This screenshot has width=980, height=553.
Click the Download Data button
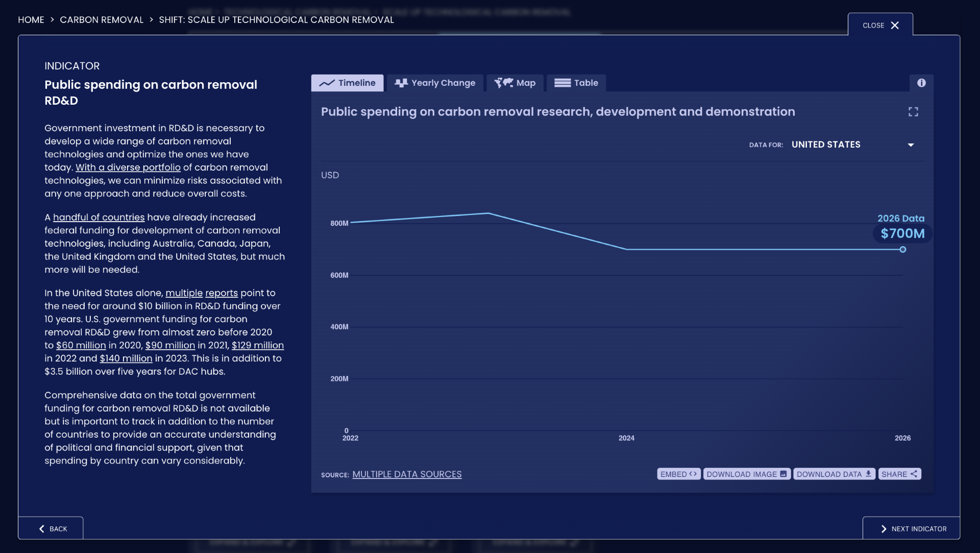(834, 474)
